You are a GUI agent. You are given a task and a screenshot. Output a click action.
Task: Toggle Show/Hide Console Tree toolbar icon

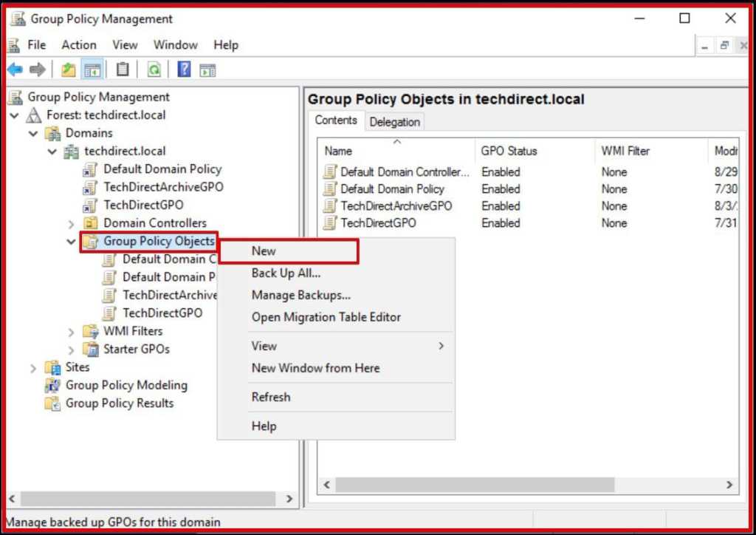[x=92, y=69]
